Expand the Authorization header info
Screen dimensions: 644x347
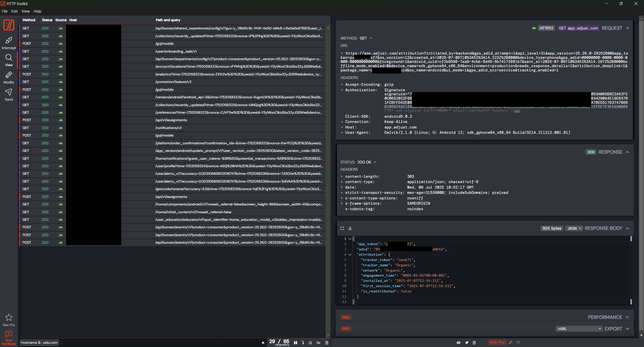pos(342,90)
